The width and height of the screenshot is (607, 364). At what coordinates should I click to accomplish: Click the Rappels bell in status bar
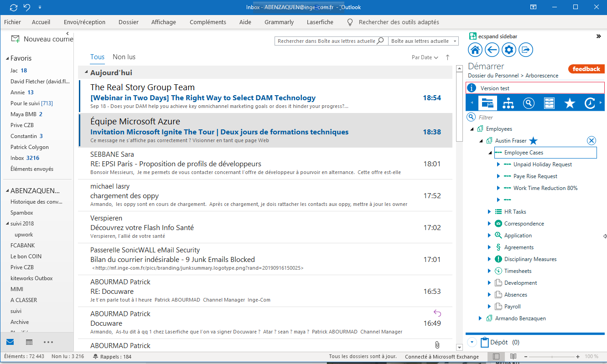tap(95, 357)
